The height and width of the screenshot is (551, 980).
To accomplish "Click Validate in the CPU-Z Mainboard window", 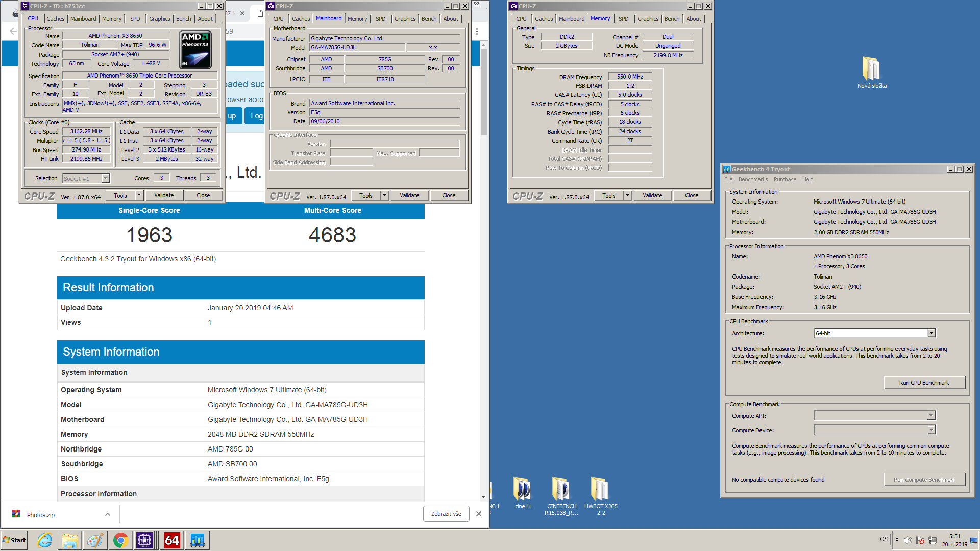I will point(409,195).
